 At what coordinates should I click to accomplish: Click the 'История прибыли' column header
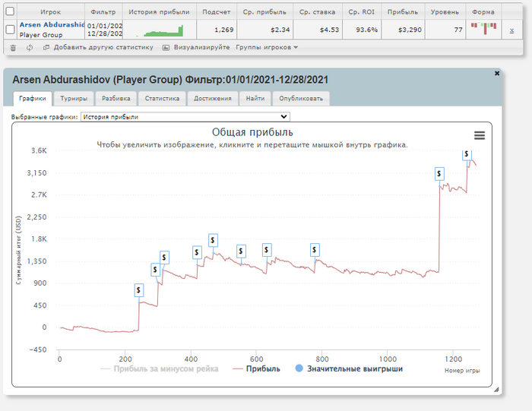pos(159,12)
